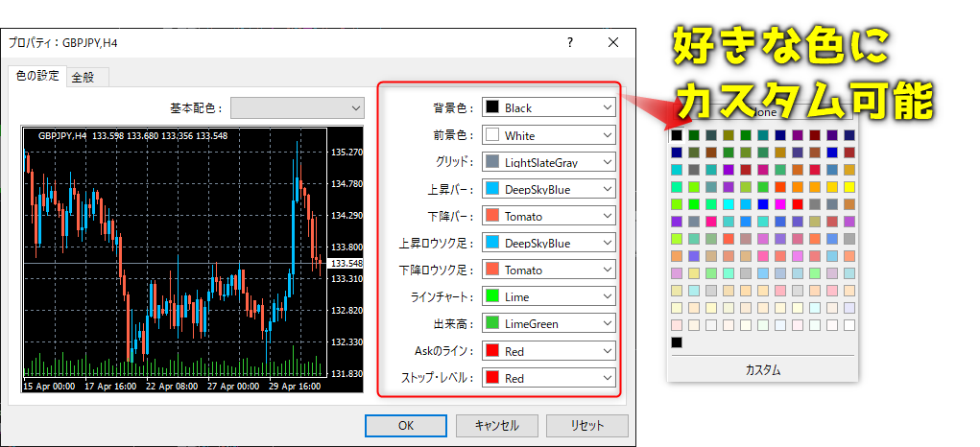Screen dimensions: 980x447
Task: Click the キャンセル button
Action: point(497,426)
